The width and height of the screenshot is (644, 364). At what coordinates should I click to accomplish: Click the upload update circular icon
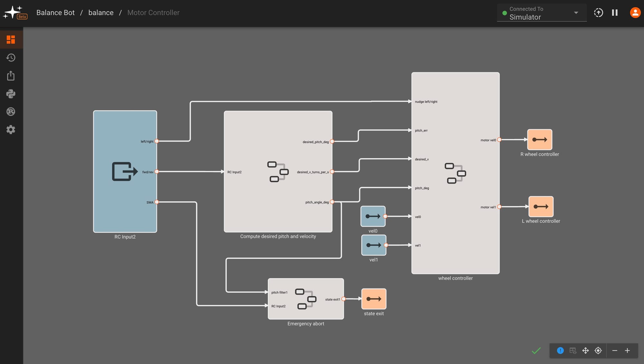point(598,13)
